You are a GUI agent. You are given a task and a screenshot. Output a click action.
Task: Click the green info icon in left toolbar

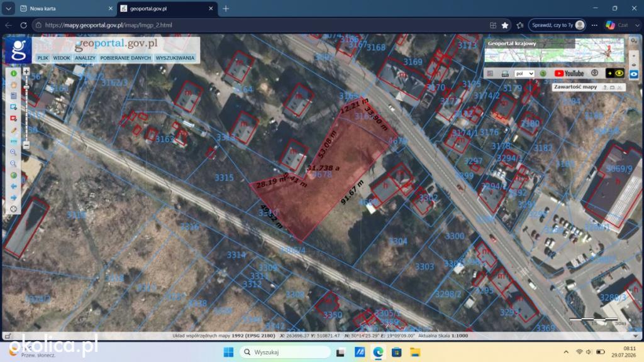click(14, 74)
